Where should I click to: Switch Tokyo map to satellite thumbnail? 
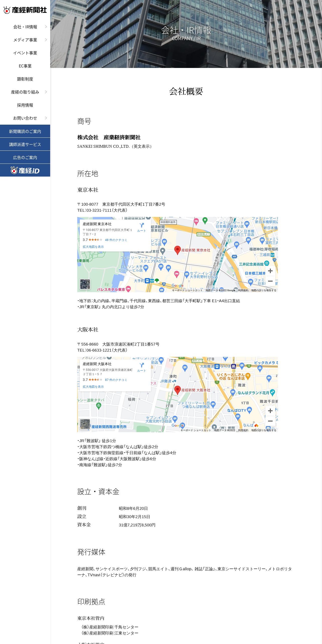pos(85,284)
